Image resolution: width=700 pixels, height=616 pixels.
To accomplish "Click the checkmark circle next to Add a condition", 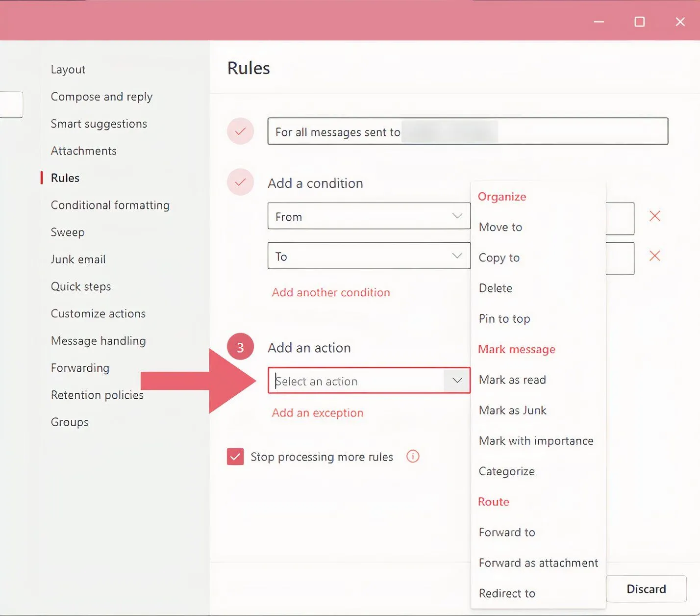I will (240, 182).
